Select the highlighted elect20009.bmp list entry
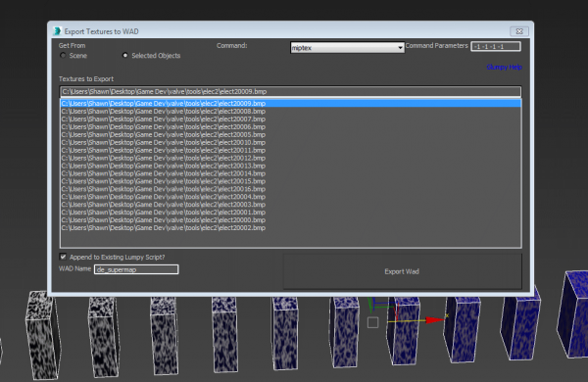The width and height of the screenshot is (588, 382). coord(291,104)
